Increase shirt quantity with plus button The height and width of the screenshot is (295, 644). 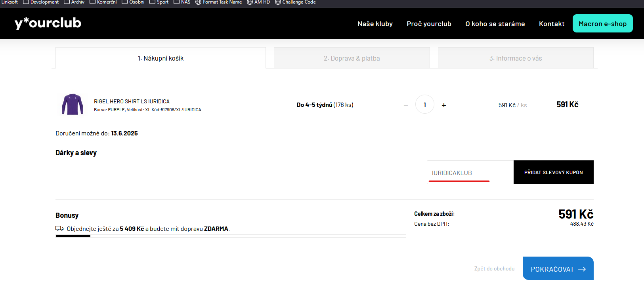click(x=444, y=105)
